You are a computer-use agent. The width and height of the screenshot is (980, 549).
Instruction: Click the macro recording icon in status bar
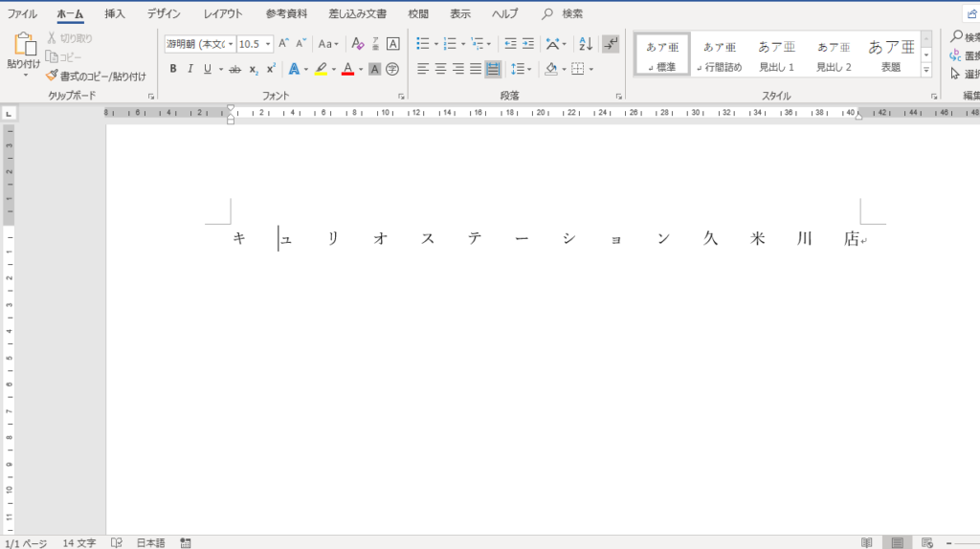coord(186,542)
